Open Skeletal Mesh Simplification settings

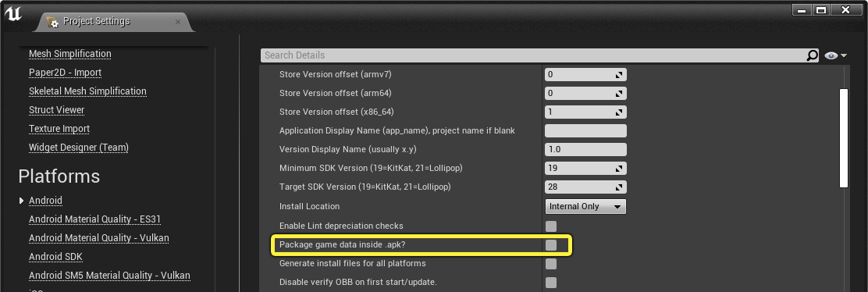click(87, 91)
